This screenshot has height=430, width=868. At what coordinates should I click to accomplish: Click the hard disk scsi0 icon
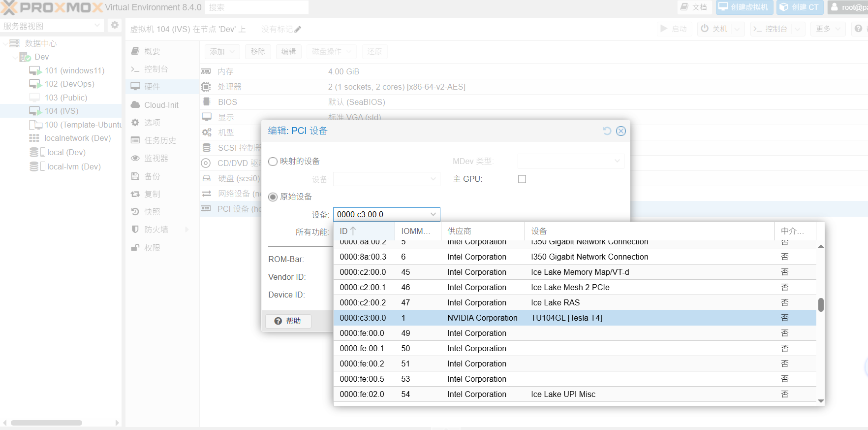pyautogui.click(x=207, y=178)
